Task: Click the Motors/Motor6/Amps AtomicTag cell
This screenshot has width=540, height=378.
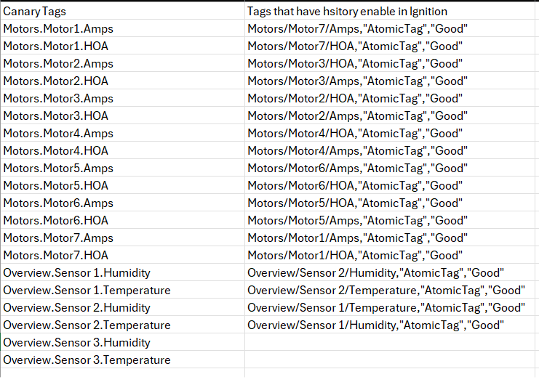Action: click(x=391, y=168)
